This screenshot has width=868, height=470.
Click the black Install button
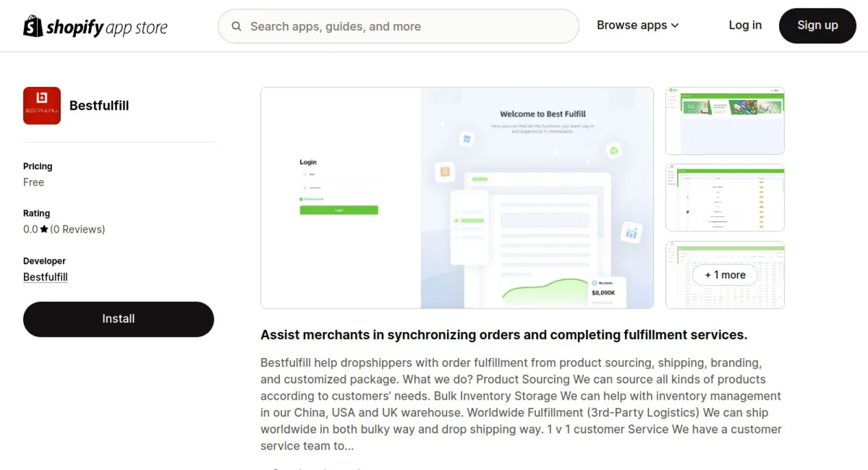119,319
